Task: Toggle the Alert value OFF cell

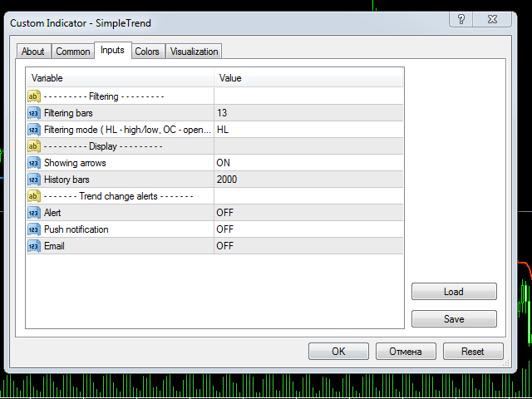Action: pyautogui.click(x=224, y=213)
